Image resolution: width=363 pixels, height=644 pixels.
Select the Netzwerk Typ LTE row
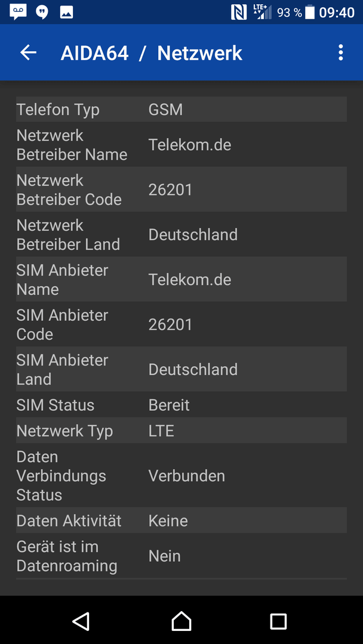(x=181, y=431)
